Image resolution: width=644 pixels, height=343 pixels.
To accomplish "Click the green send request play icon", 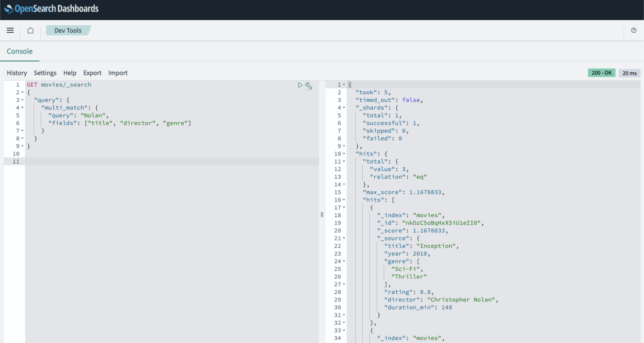I will (x=300, y=85).
